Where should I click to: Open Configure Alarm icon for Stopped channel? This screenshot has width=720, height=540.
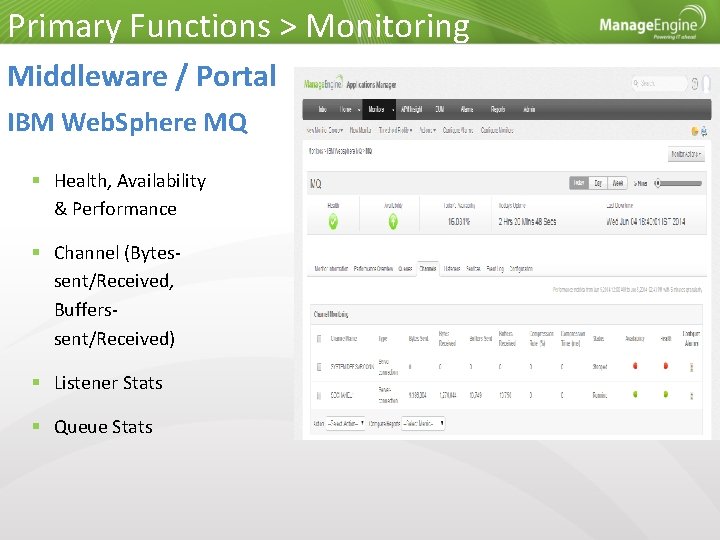[692, 367]
